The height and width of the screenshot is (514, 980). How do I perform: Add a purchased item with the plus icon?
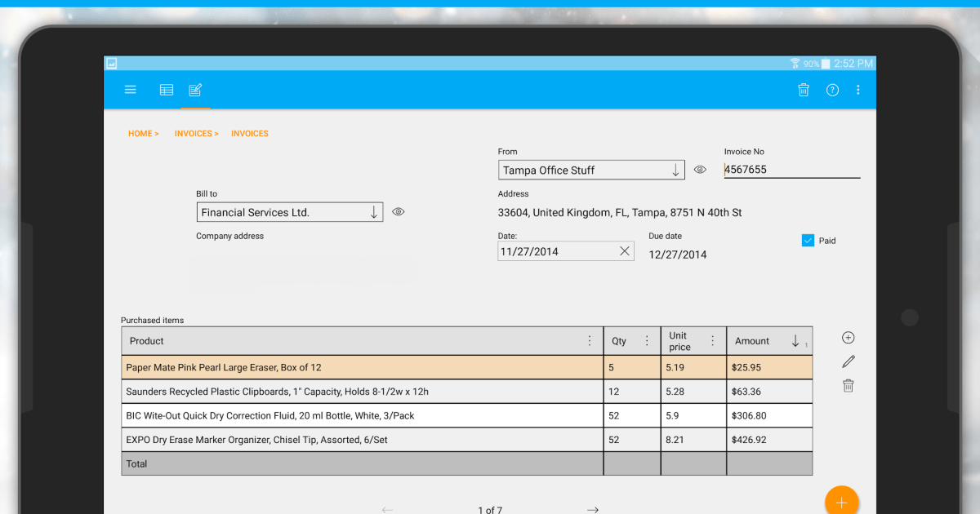(x=848, y=337)
